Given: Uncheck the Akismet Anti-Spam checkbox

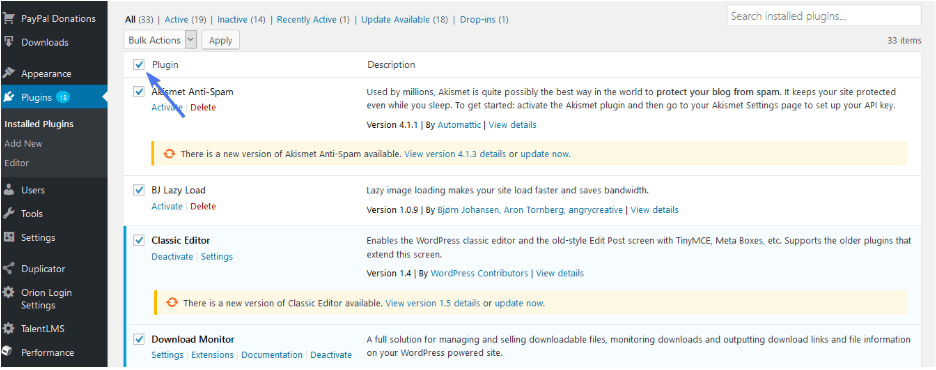Looking at the screenshot, I should [139, 92].
